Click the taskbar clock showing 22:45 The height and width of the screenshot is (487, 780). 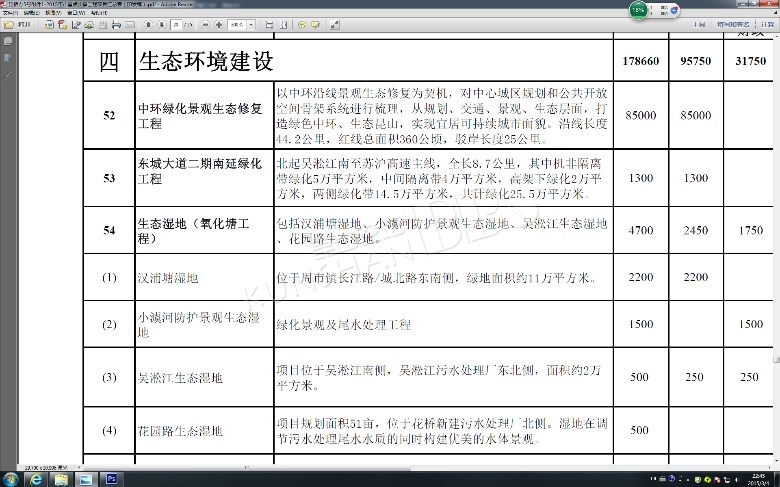(759, 480)
